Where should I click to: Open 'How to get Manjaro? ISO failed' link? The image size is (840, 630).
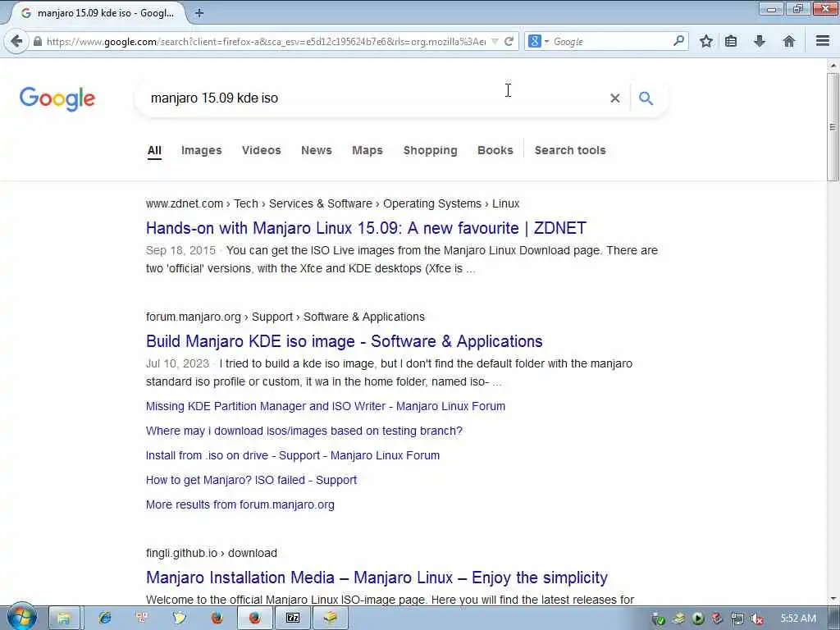[251, 480]
